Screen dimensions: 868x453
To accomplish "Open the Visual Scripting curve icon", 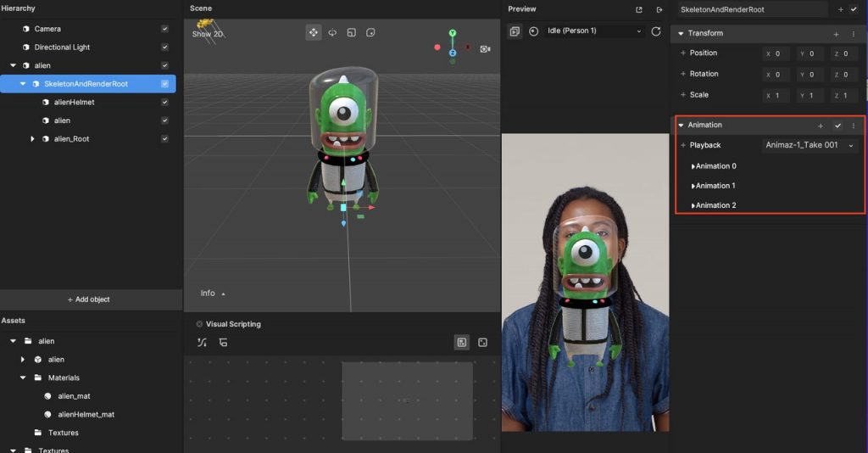I will [x=202, y=343].
